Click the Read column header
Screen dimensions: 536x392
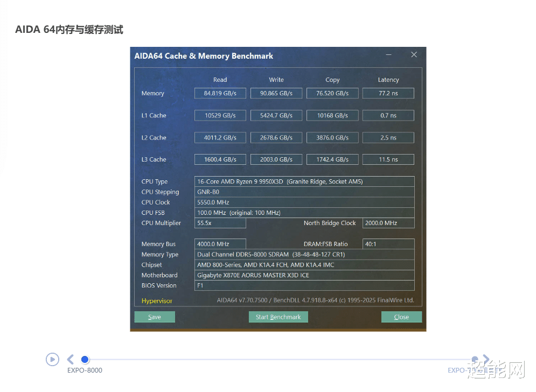220,80
